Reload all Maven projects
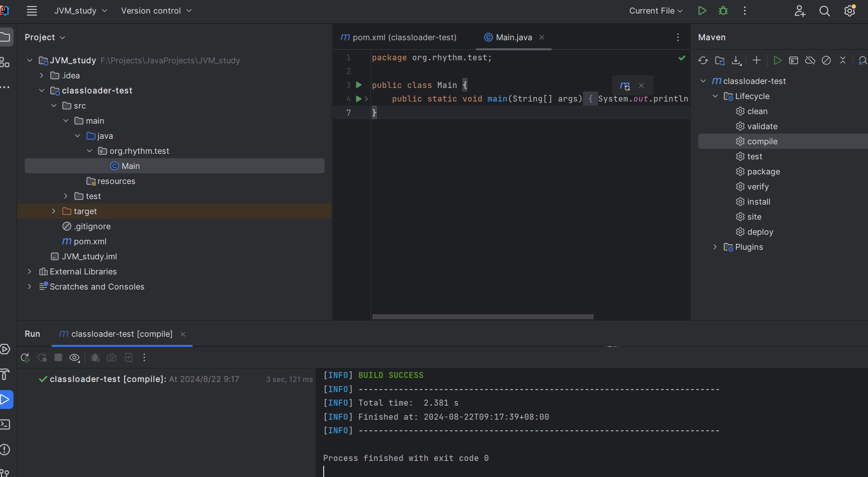 pos(703,60)
